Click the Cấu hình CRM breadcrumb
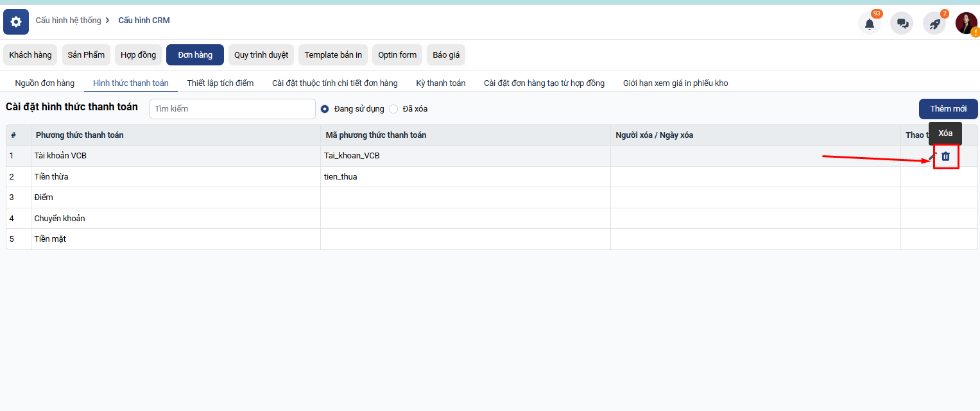The width and height of the screenshot is (980, 411). point(144,21)
